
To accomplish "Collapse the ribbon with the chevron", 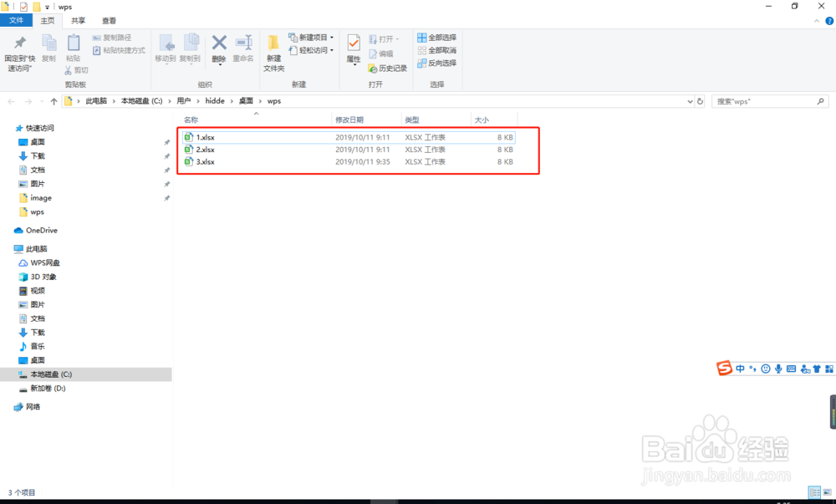I will click(x=817, y=21).
